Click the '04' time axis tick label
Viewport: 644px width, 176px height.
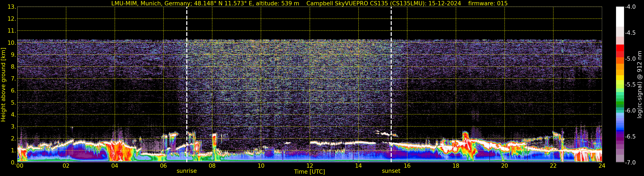[x=115, y=166]
